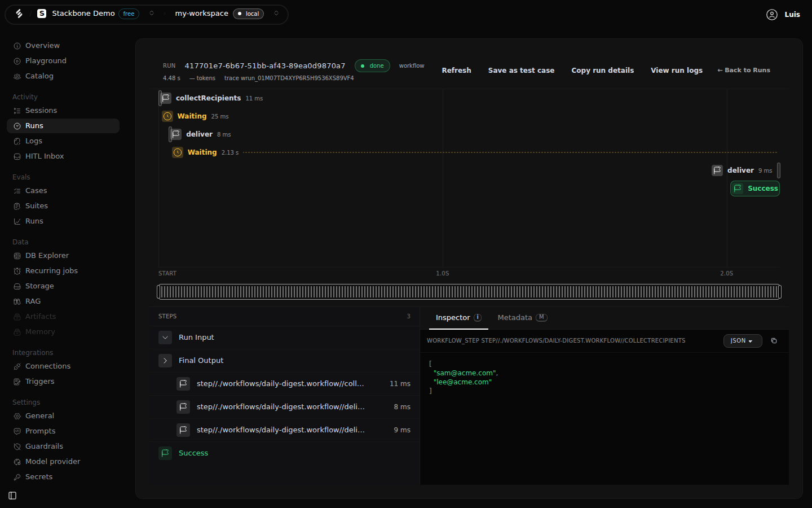Go Back to Runs

click(x=743, y=71)
